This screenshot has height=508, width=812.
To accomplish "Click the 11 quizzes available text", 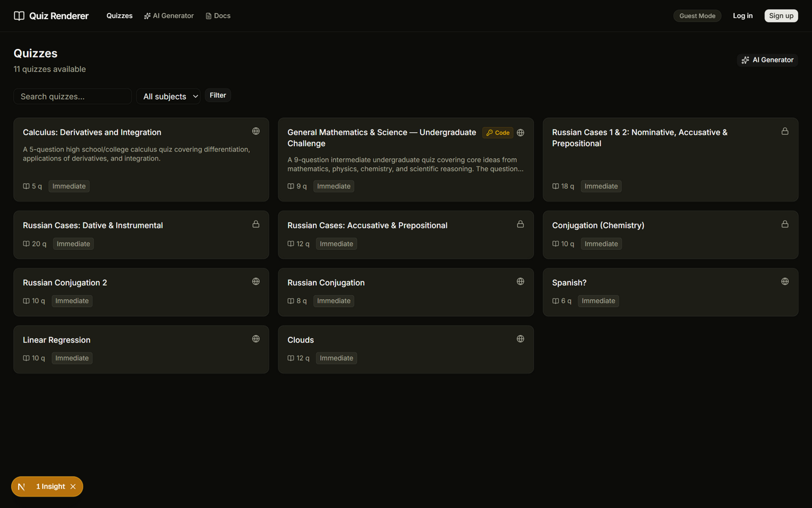I will pyautogui.click(x=50, y=69).
